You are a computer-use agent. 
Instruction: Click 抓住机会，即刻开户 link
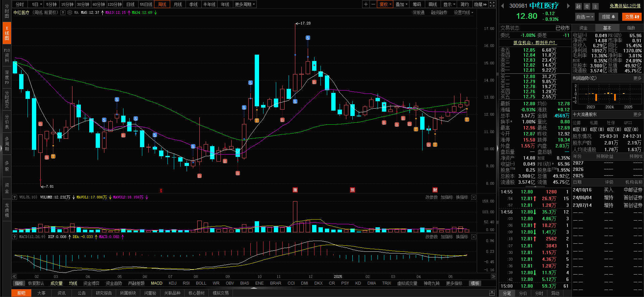coord(535,43)
